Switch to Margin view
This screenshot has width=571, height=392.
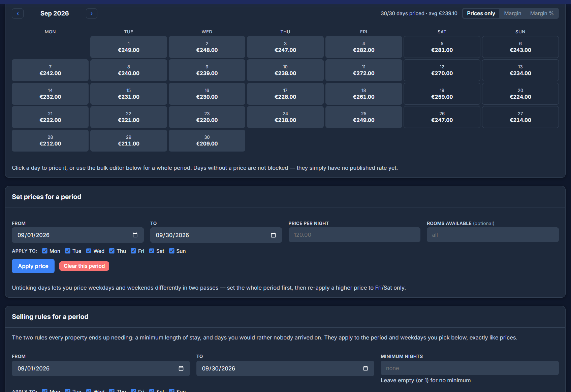click(x=512, y=13)
